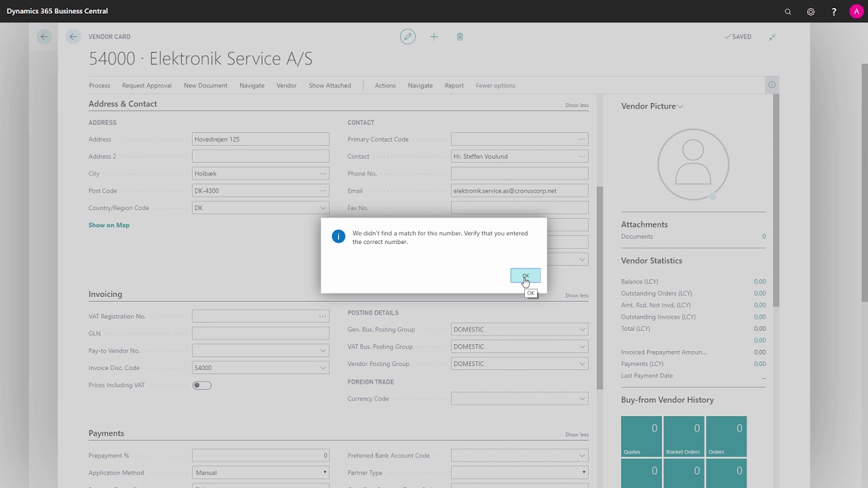868x488 pixels.
Task: Click the Email input field
Action: pos(519,190)
